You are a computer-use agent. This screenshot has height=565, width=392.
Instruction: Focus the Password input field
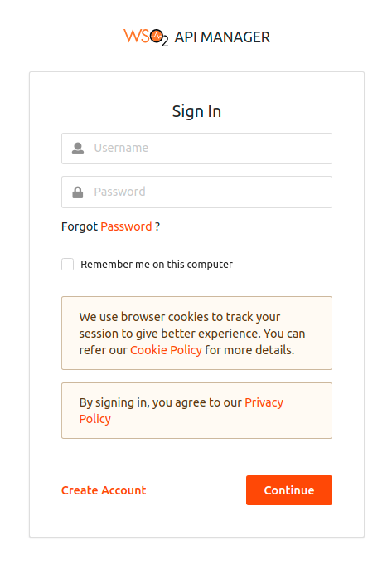(196, 192)
